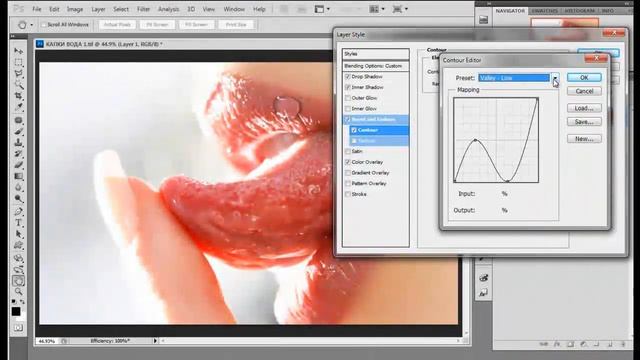Select the Rectangular Marquee tool
The width and height of the screenshot is (640, 360).
pyautogui.click(x=18, y=62)
